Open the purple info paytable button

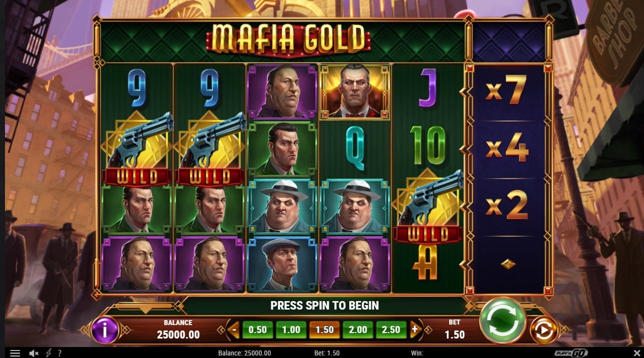pyautogui.click(x=105, y=330)
